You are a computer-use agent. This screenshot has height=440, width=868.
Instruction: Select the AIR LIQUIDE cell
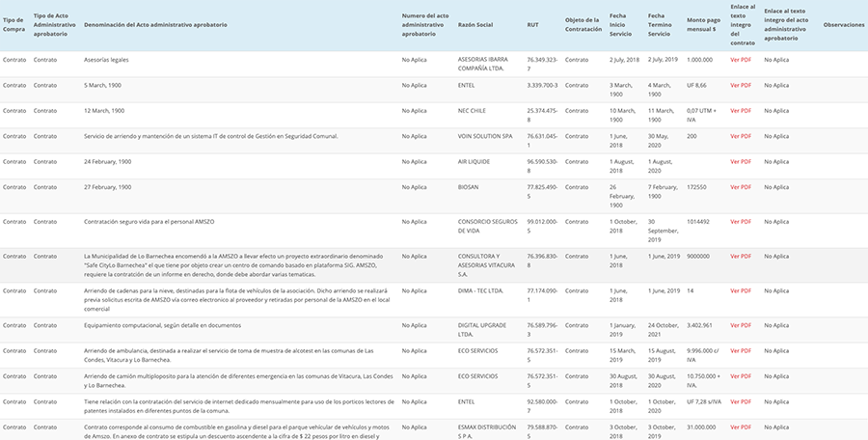pos(474,162)
